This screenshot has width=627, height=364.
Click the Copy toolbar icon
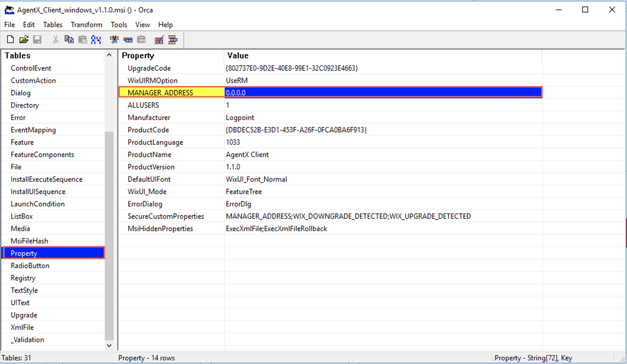pyautogui.click(x=69, y=39)
